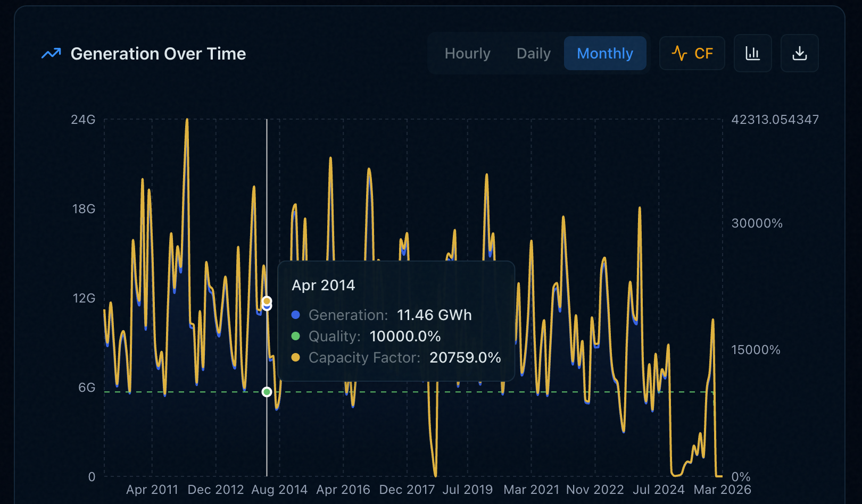Screen dimensions: 862x504
Task: Click the green Quality dot in tooltip
Action: click(x=296, y=336)
